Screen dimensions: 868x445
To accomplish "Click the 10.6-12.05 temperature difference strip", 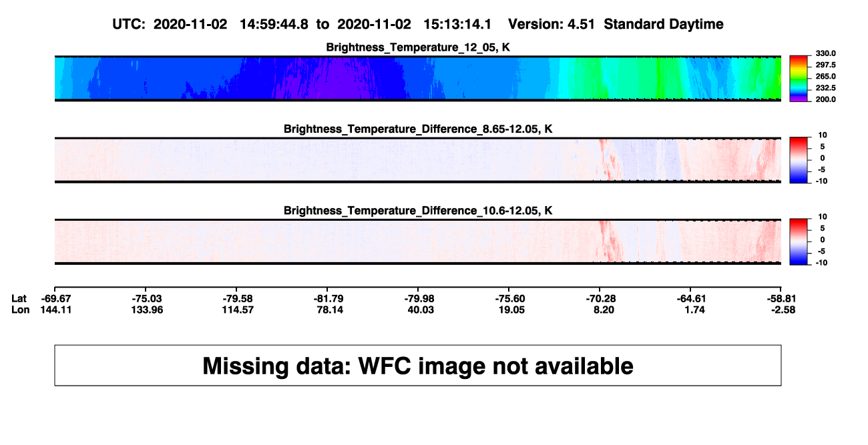I will tap(418, 242).
